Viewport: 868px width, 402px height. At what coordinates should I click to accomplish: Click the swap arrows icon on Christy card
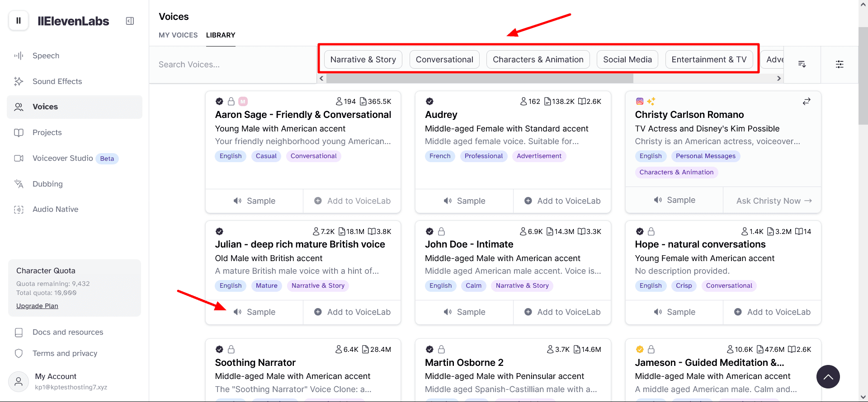tap(807, 102)
